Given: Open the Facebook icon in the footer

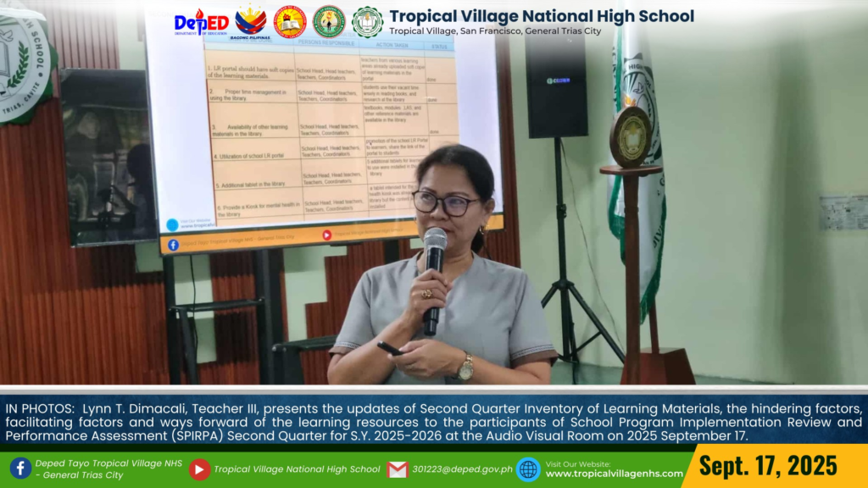Looking at the screenshot, I should pyautogui.click(x=20, y=469).
